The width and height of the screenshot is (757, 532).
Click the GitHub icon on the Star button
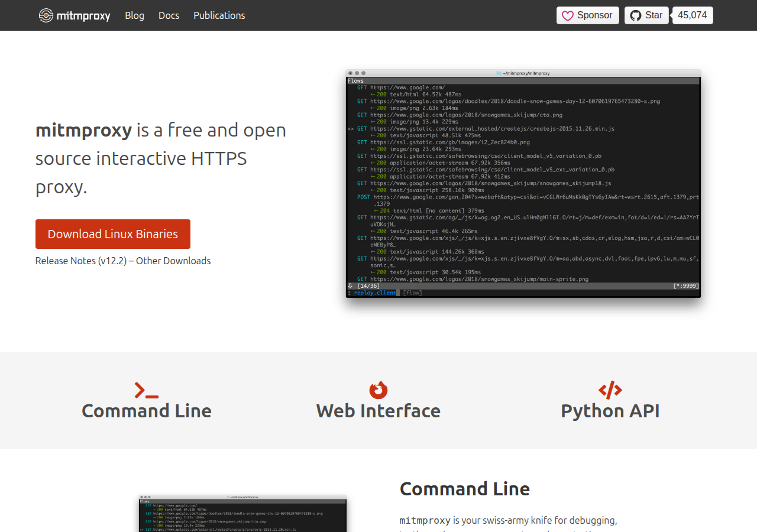[x=636, y=15]
